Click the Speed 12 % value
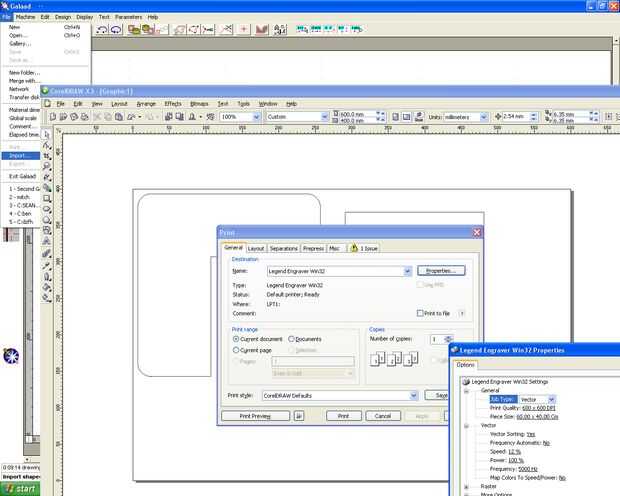The height and width of the screenshot is (496, 620). tap(514, 451)
